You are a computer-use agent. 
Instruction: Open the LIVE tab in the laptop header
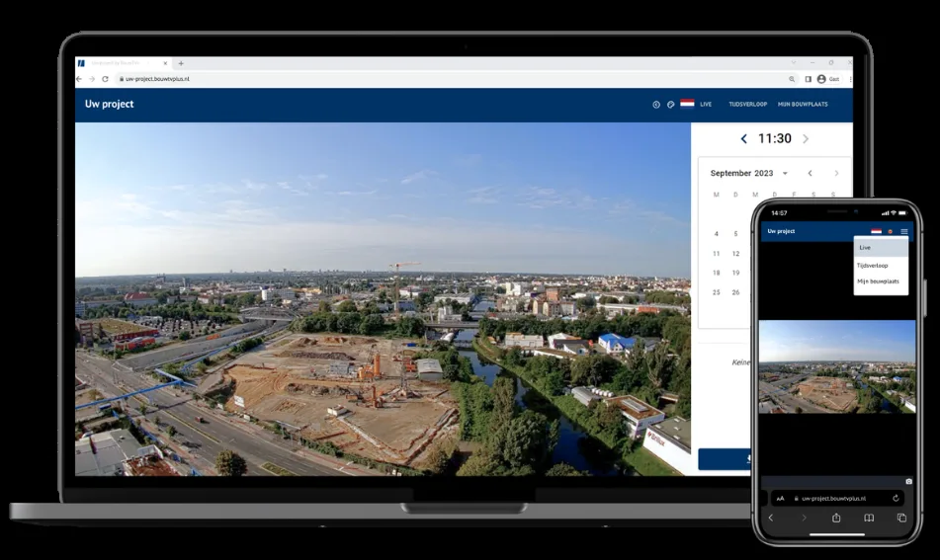tap(706, 105)
